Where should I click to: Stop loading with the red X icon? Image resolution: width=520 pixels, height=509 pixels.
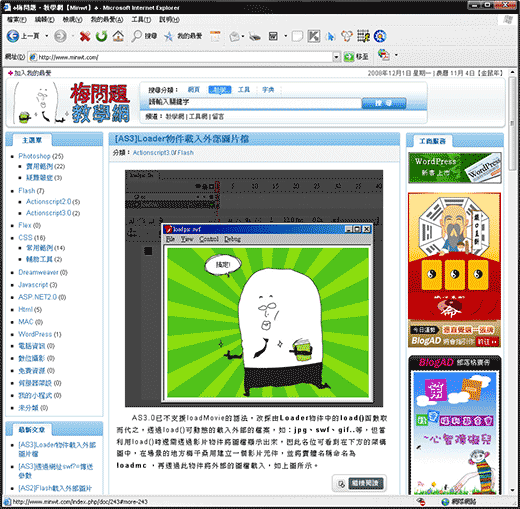pos(85,36)
